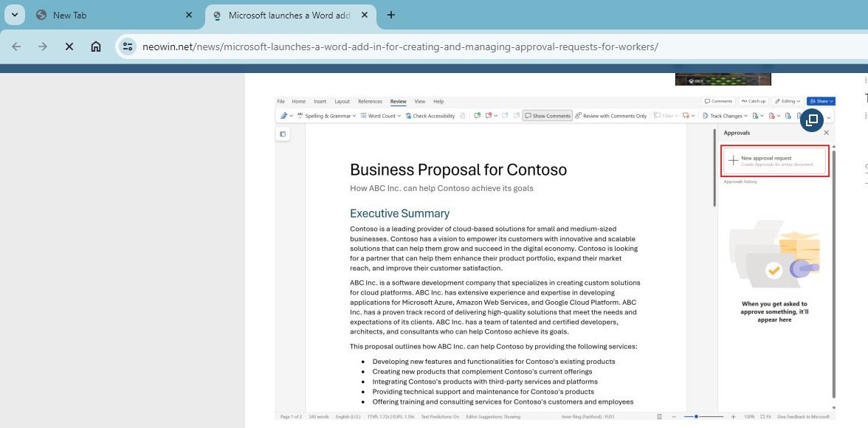Open a new browser tab with plus
This screenshot has height=428, width=868.
(391, 15)
